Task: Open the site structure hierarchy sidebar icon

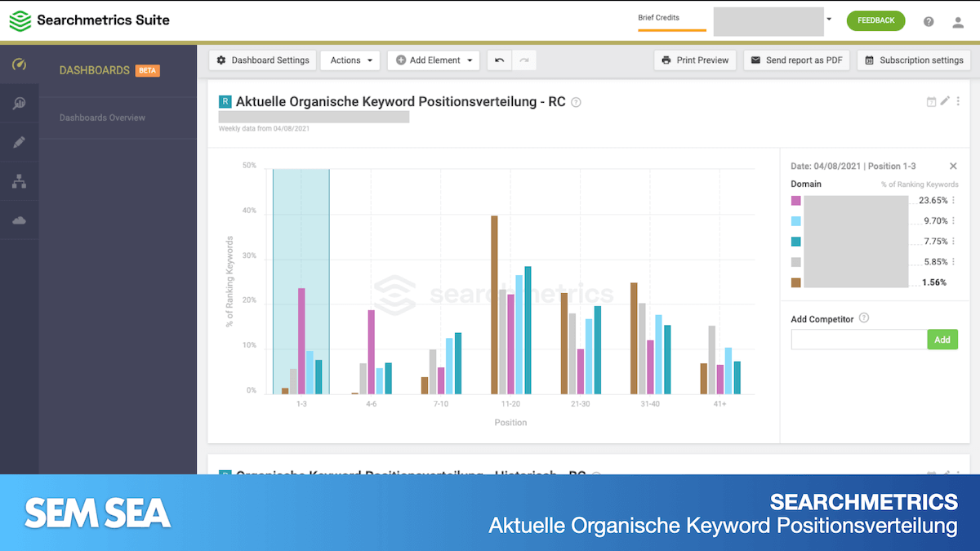Action: click(19, 181)
